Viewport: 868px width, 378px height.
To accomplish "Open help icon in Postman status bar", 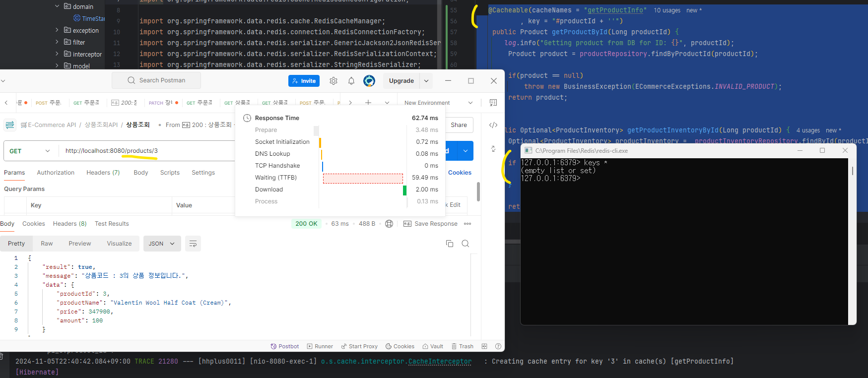I will coord(498,346).
